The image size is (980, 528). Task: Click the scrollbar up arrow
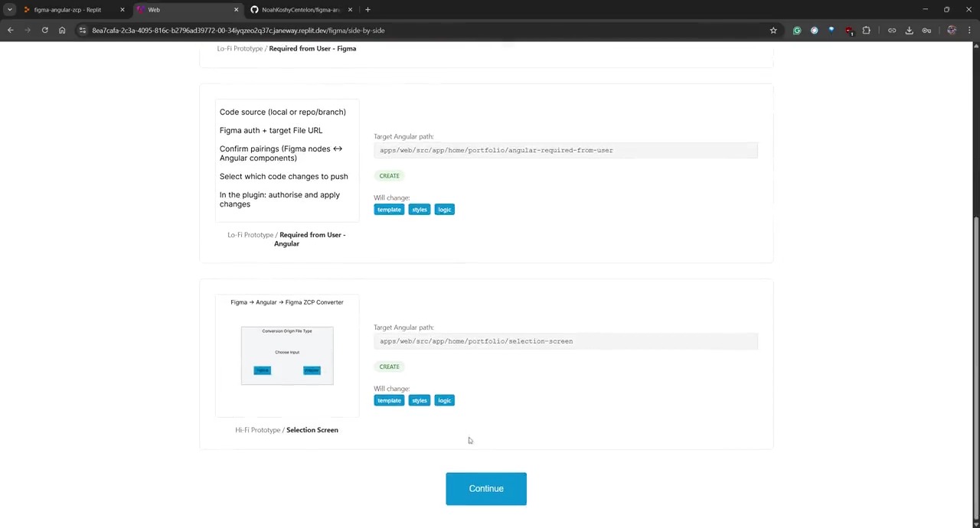coord(975,46)
